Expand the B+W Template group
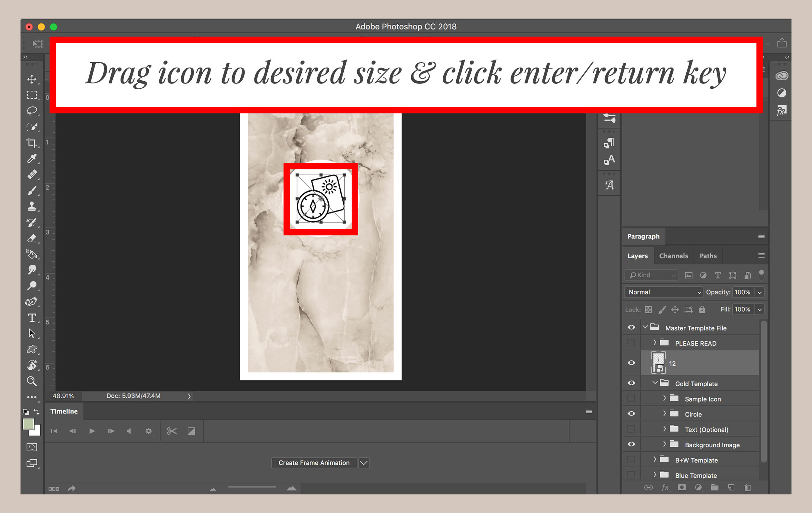812x513 pixels. click(x=654, y=459)
